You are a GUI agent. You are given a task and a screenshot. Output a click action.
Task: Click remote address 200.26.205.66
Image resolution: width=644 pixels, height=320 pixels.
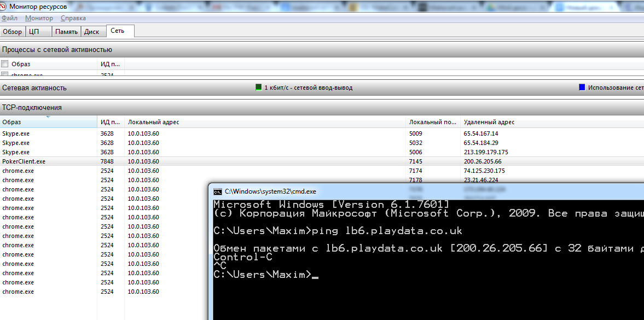click(x=483, y=161)
